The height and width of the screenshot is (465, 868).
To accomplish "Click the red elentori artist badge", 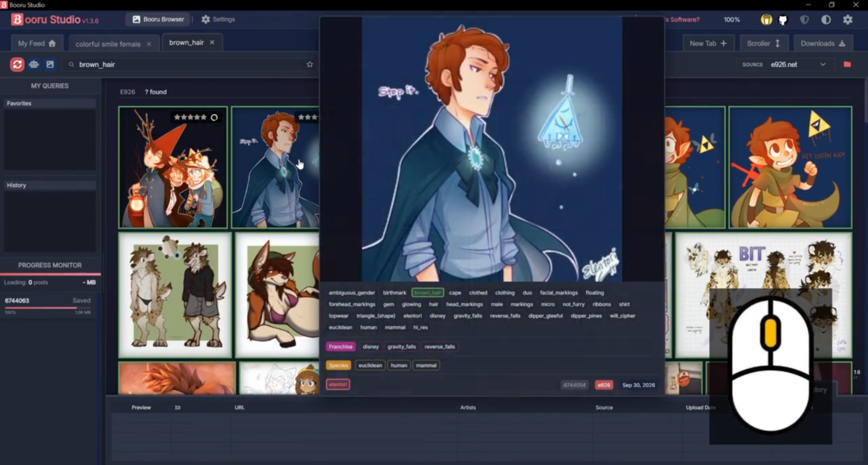I will 338,385.
